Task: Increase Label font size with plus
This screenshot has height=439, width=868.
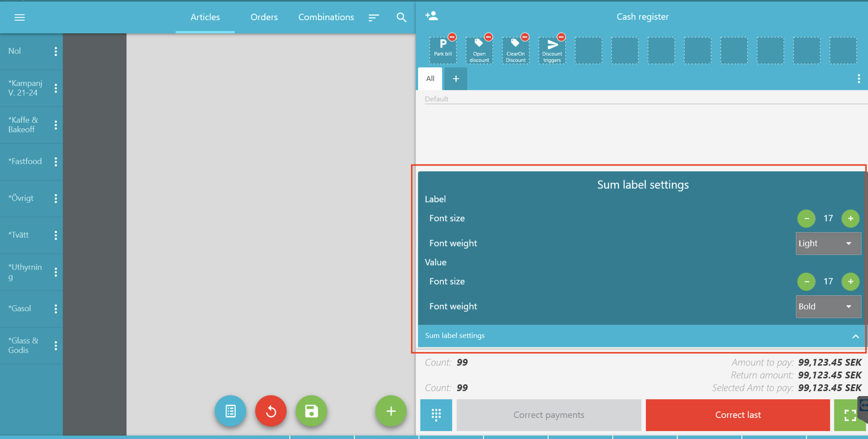Action: click(850, 218)
